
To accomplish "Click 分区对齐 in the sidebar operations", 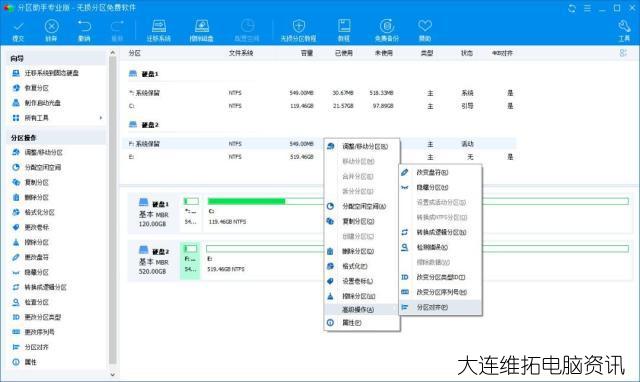I will pos(37,347).
